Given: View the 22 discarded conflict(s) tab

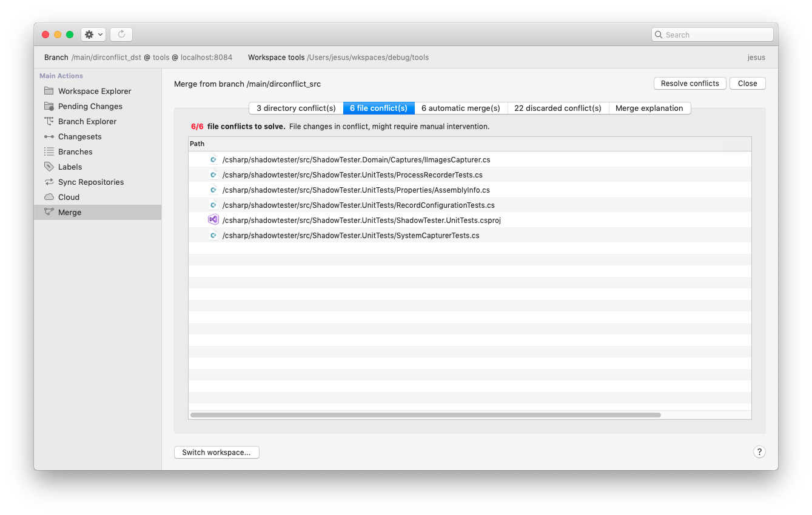Looking at the screenshot, I should (x=557, y=108).
